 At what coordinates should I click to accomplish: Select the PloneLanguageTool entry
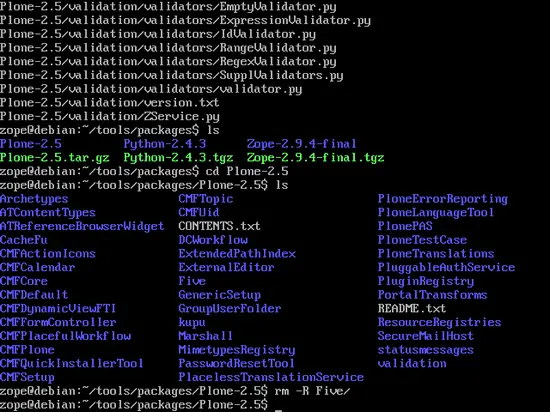[x=436, y=212]
